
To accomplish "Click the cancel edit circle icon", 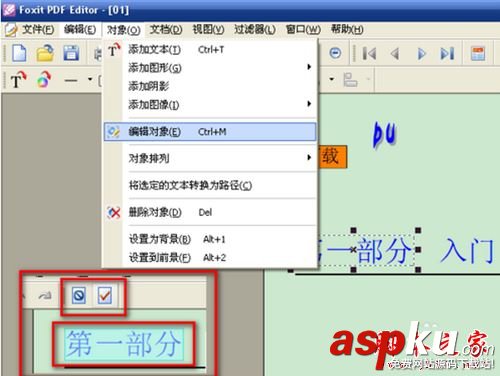I will 79,295.
